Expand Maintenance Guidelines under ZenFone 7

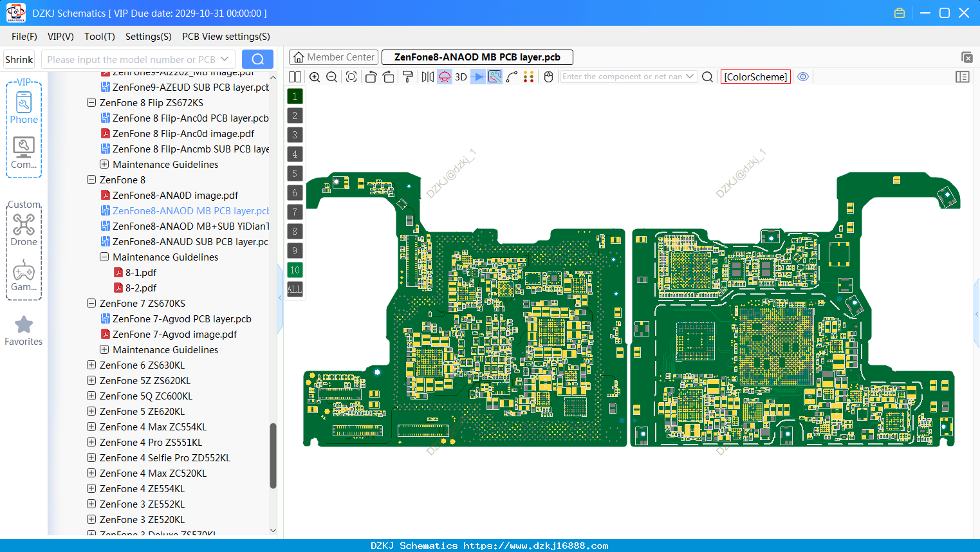pyautogui.click(x=104, y=349)
